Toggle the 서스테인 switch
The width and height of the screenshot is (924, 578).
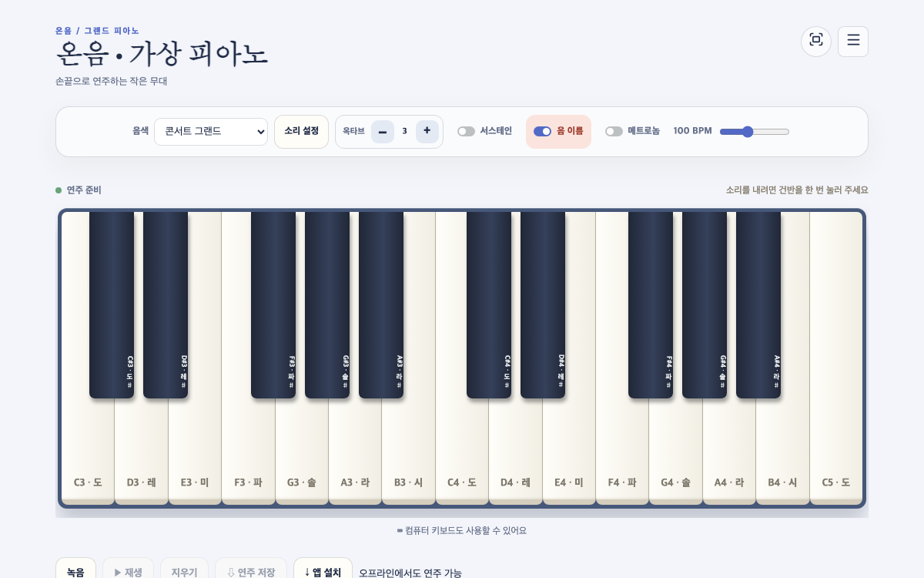click(x=466, y=131)
